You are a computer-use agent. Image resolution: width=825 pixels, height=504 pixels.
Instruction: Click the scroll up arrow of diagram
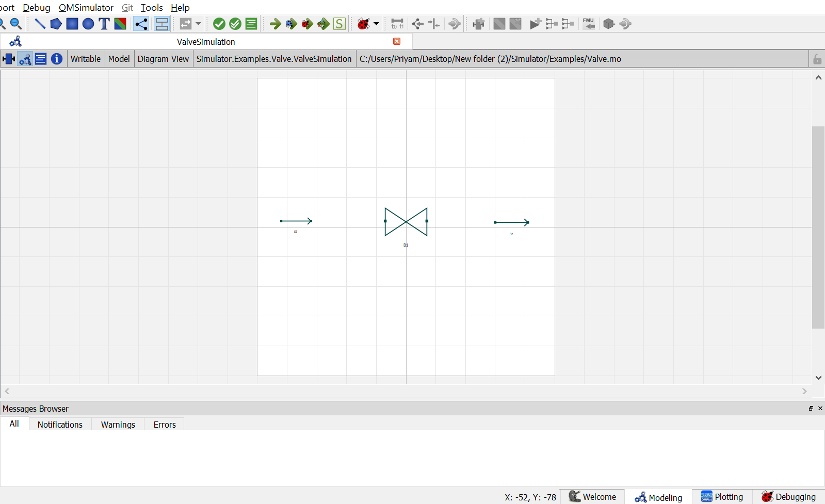click(818, 78)
